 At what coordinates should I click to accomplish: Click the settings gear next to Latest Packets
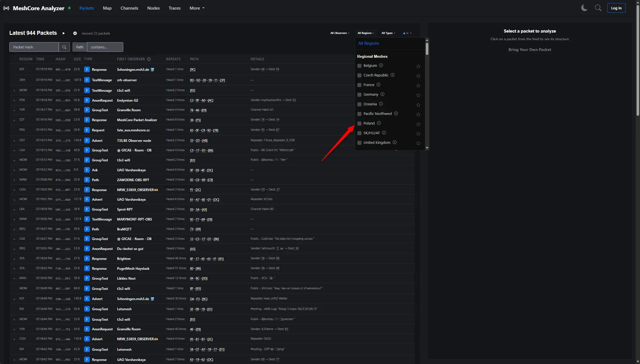click(x=75, y=33)
